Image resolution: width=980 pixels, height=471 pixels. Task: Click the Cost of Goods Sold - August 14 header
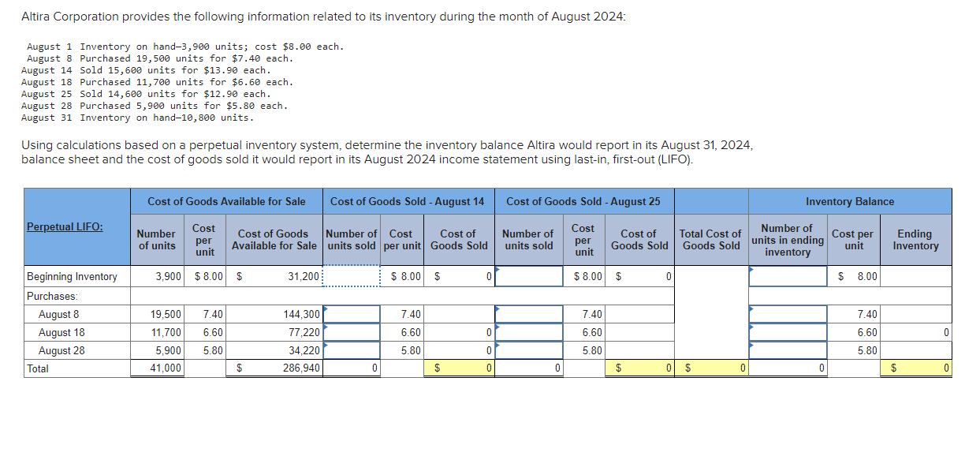pyautogui.click(x=407, y=201)
